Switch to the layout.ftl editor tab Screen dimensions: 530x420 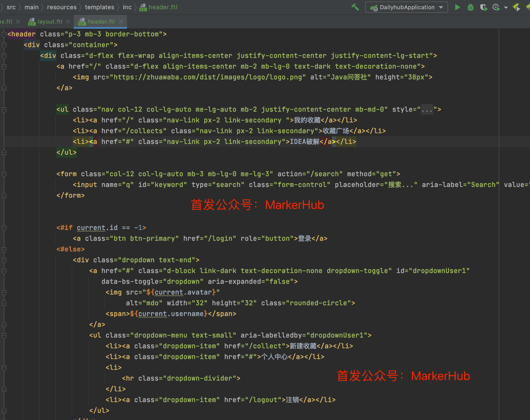pos(50,22)
